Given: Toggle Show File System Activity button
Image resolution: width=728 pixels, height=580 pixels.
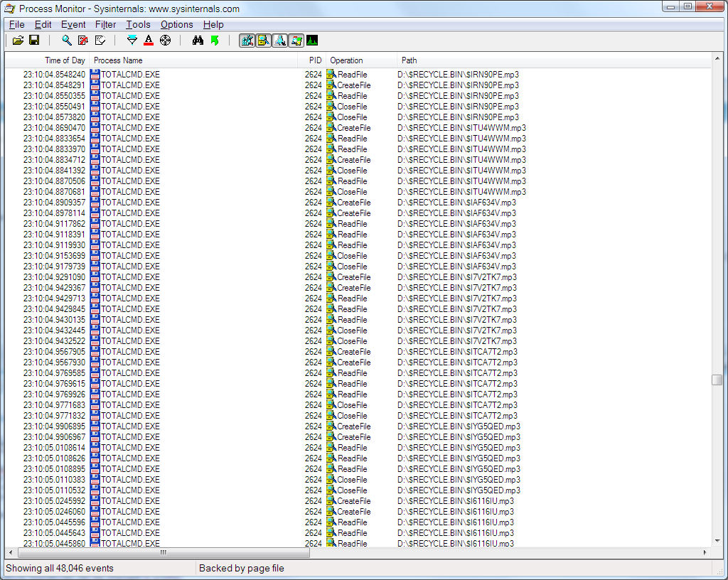Looking at the screenshot, I should coord(263,41).
